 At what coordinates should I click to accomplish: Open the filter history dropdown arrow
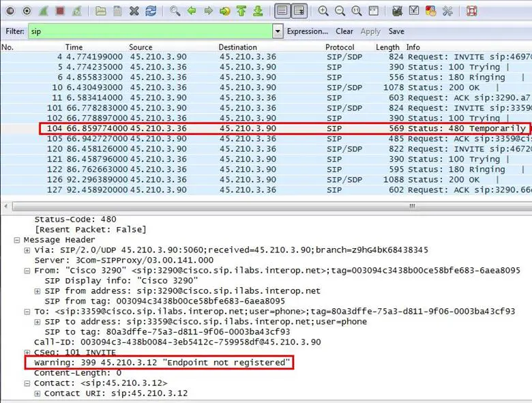click(278, 31)
